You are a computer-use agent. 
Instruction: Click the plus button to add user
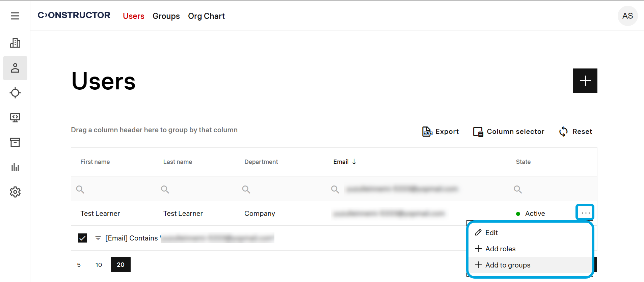click(585, 81)
